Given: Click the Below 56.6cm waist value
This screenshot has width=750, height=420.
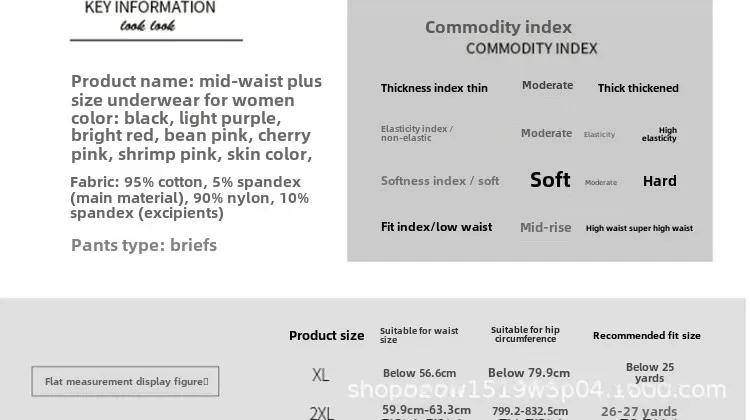Looking at the screenshot, I should tap(419, 373).
